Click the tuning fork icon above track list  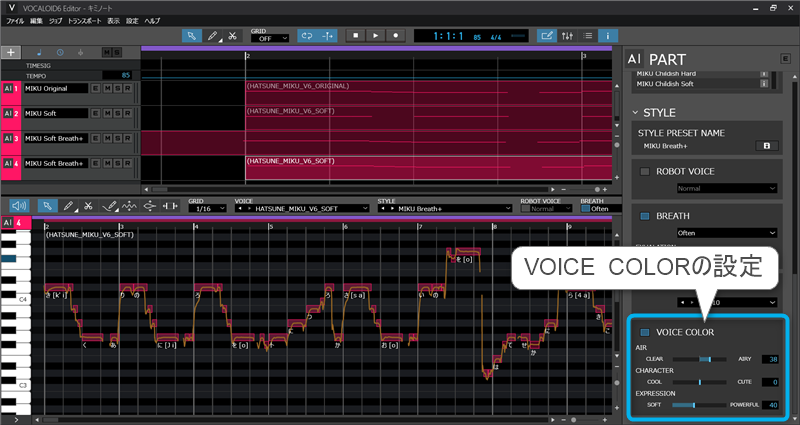click(x=80, y=53)
